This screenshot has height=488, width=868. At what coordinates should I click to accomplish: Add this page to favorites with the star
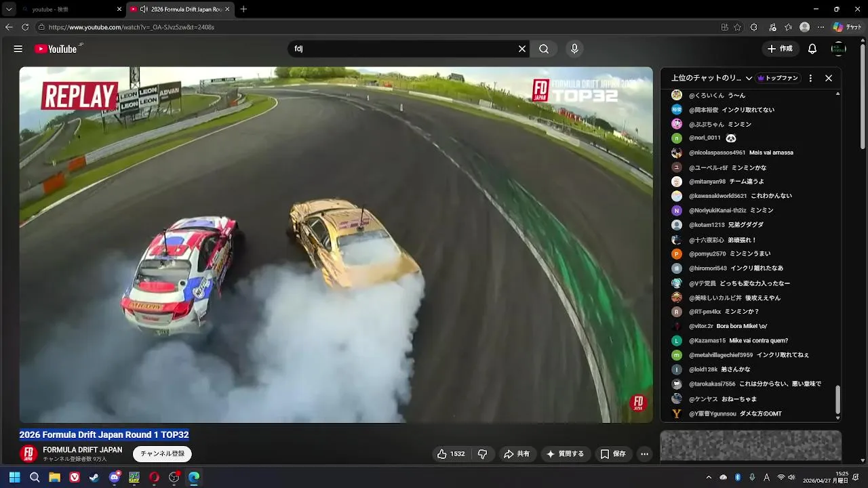738,27
